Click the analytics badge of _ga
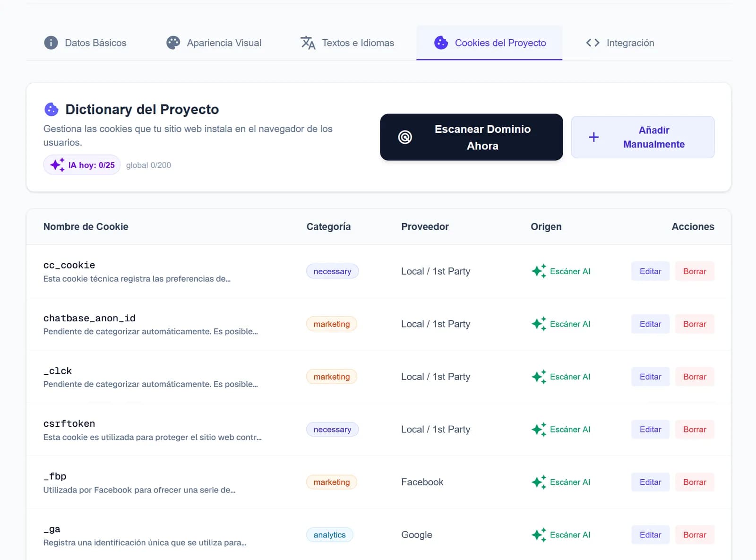Image resolution: width=756 pixels, height=560 pixels. 329,535
